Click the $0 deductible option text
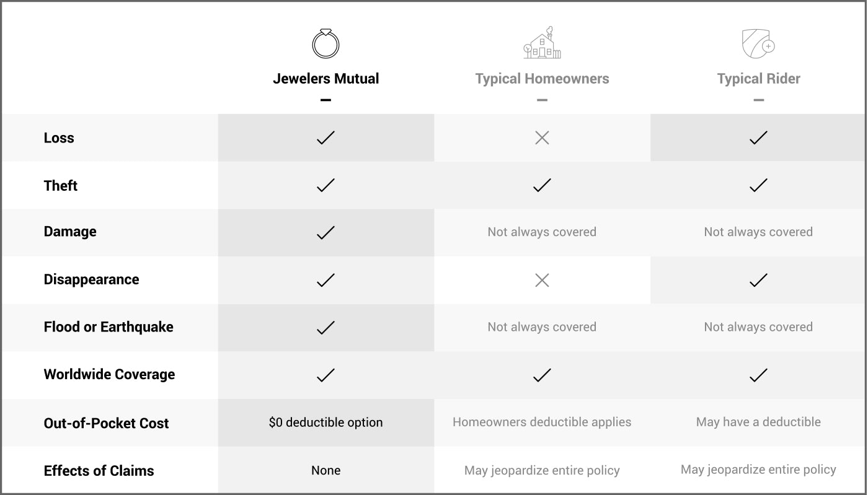 coord(325,423)
